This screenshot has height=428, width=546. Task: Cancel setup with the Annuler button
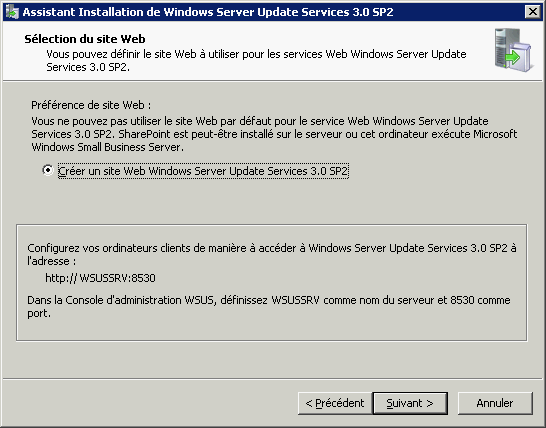(495, 403)
